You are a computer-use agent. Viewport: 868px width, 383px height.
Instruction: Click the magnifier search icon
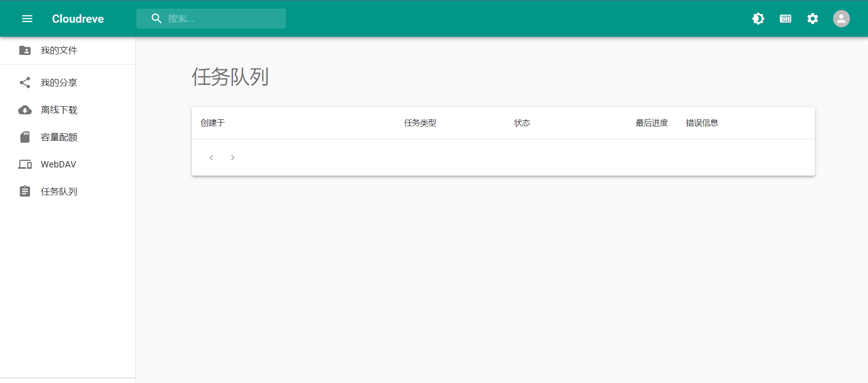coord(156,19)
